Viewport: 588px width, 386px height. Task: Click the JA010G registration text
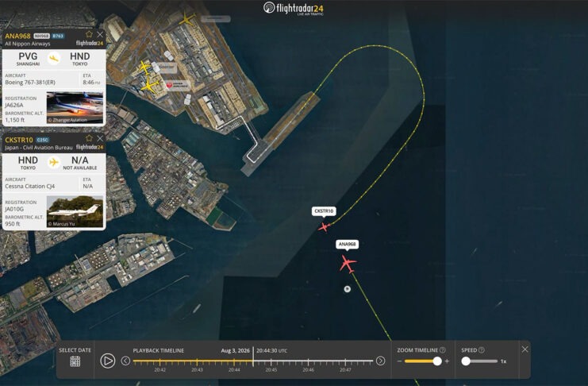(x=14, y=209)
